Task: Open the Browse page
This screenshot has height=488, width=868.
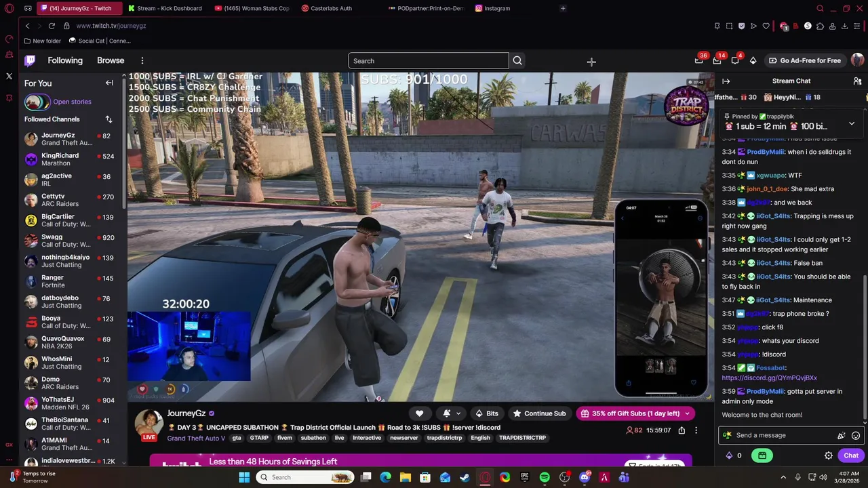Action: coord(111,61)
